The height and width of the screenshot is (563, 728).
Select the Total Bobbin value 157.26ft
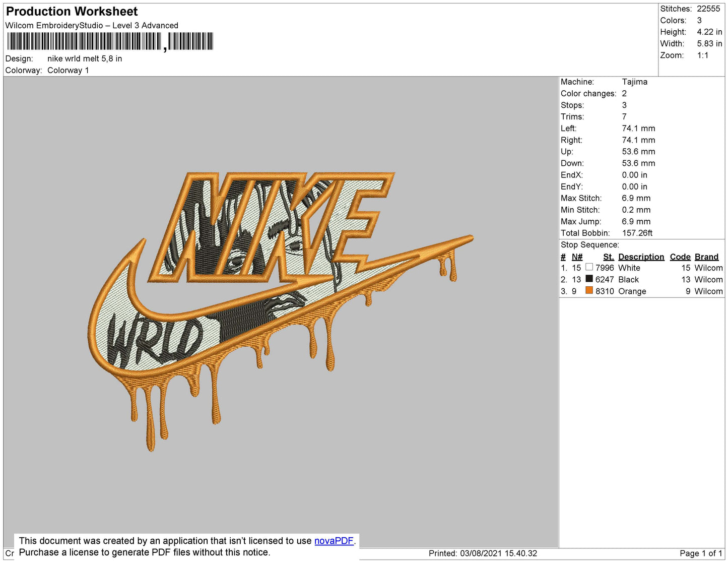tap(637, 233)
